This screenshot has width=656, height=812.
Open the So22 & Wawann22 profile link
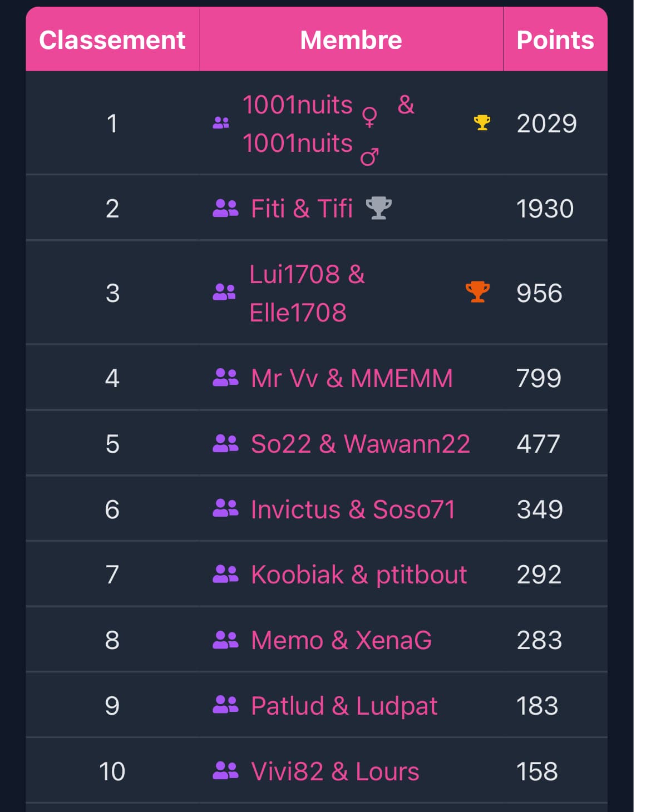tap(360, 444)
